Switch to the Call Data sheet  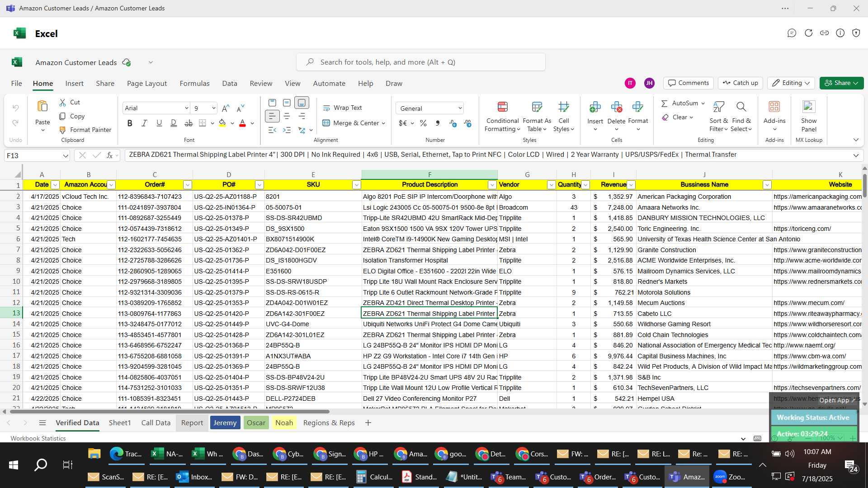(156, 423)
